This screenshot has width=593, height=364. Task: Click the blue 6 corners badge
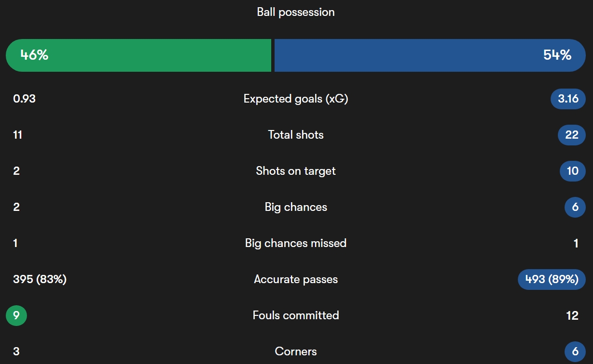575,351
